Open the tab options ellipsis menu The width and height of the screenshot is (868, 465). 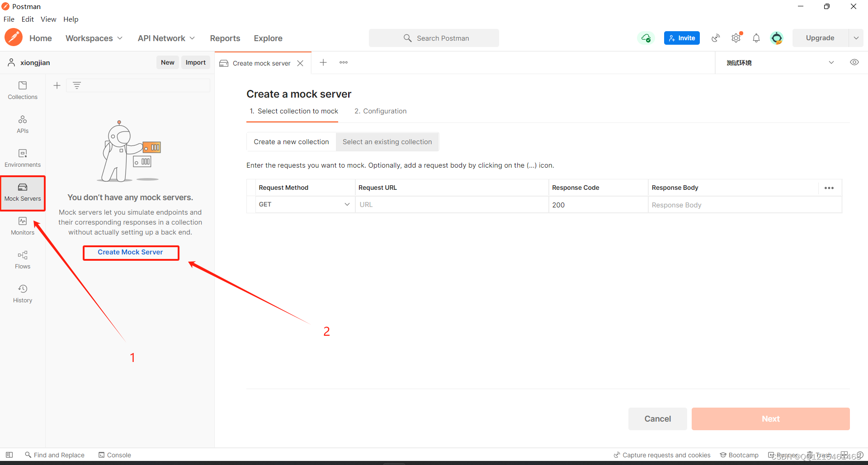click(x=344, y=62)
